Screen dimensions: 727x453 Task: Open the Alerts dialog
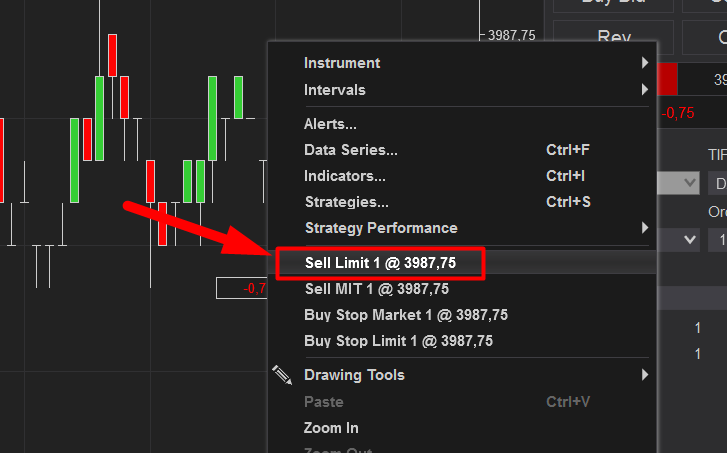(330, 125)
